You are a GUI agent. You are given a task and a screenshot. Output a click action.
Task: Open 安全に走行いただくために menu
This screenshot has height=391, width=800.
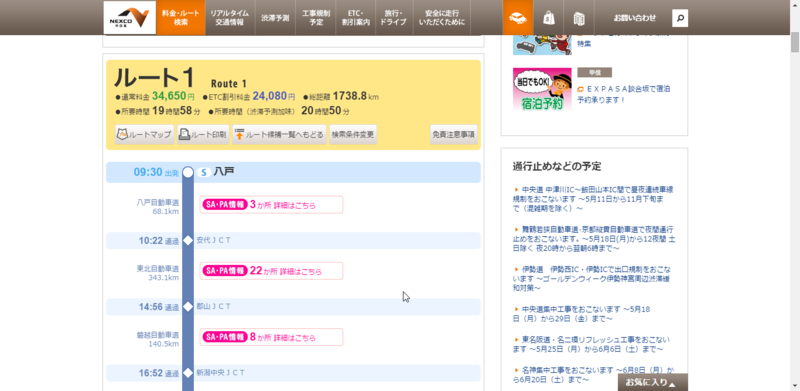coord(443,17)
